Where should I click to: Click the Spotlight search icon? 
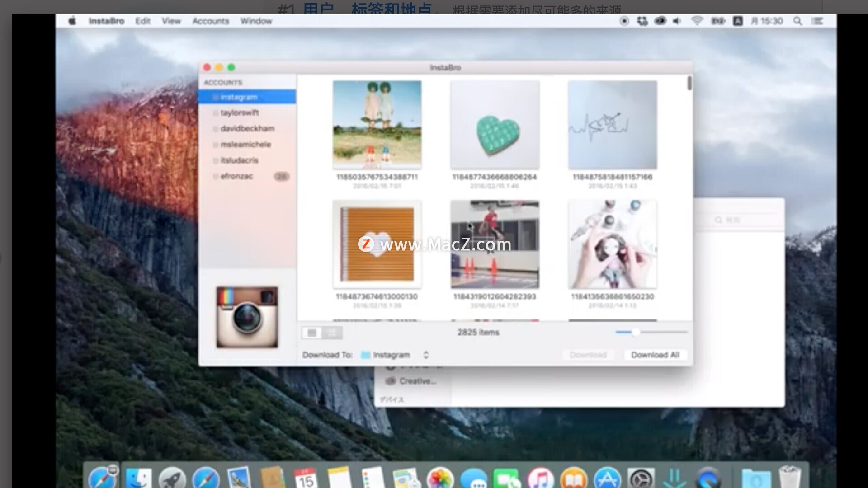coord(797,21)
